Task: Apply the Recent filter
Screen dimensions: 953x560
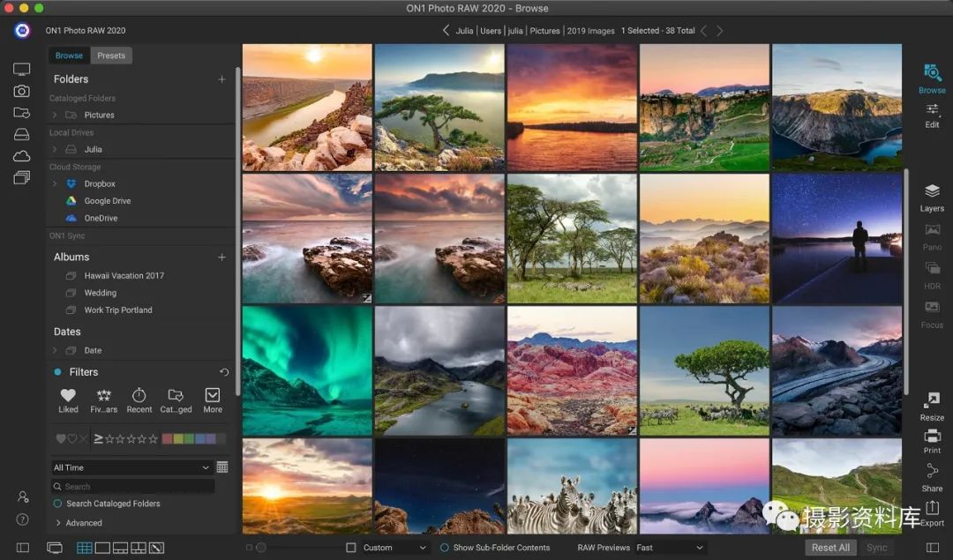Action: 139,399
